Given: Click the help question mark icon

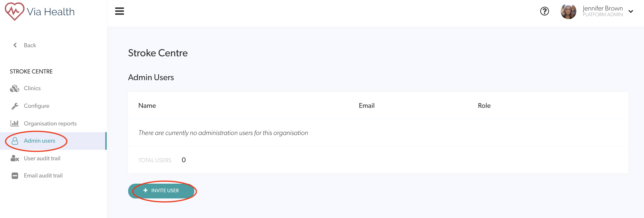Looking at the screenshot, I should pos(544,11).
